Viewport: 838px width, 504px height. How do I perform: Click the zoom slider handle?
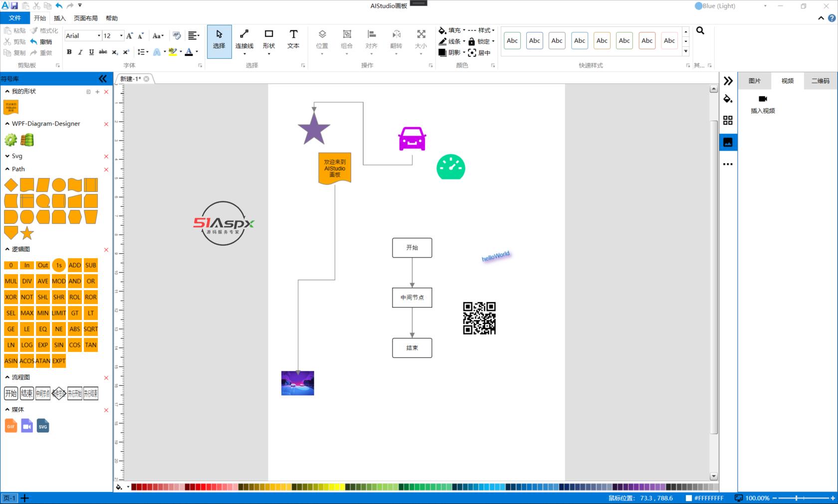(797, 498)
